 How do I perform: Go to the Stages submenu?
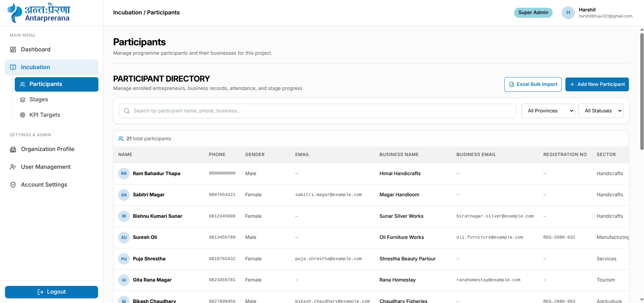tap(56, 100)
